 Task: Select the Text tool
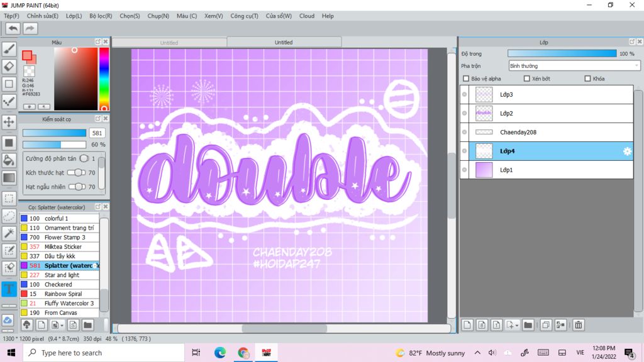(9, 288)
